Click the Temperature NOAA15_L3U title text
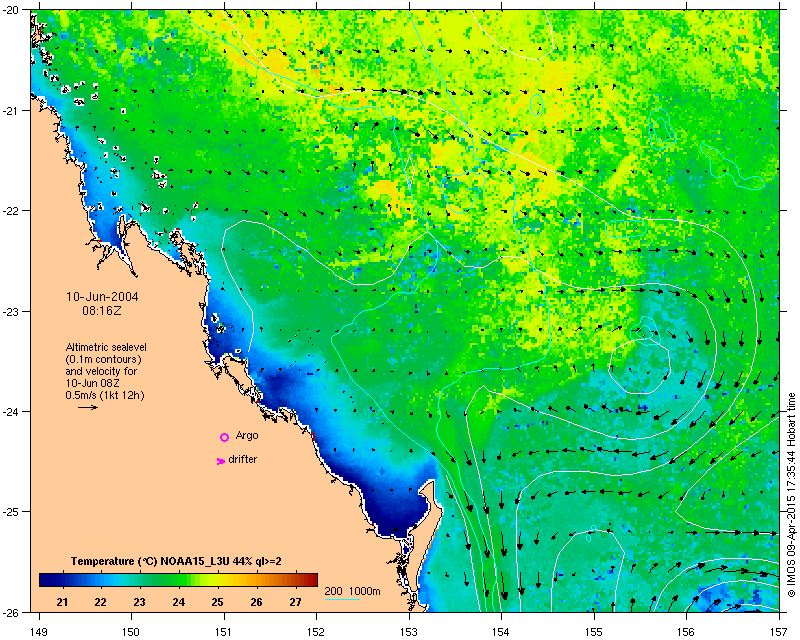This screenshot has width=800, height=640. click(x=176, y=561)
